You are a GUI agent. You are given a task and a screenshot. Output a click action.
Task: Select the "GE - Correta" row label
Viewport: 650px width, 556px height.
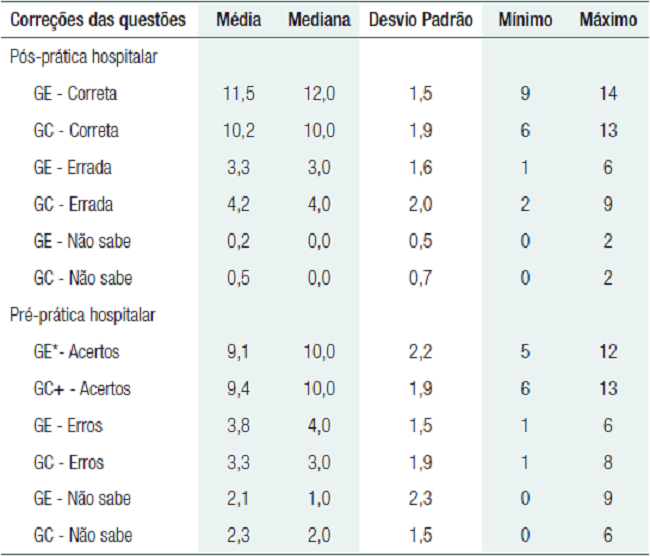click(73, 94)
